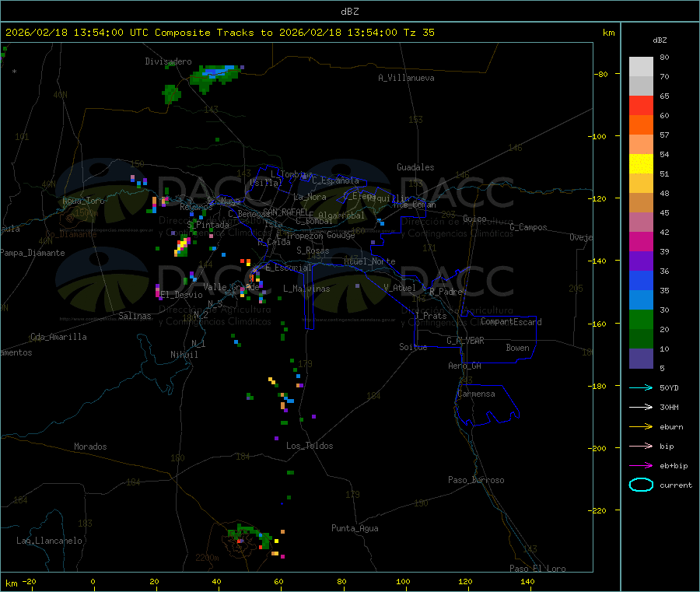The width and height of the screenshot is (700, 592).
Task: Click the 'R_Padre' map label
Action: (446, 292)
